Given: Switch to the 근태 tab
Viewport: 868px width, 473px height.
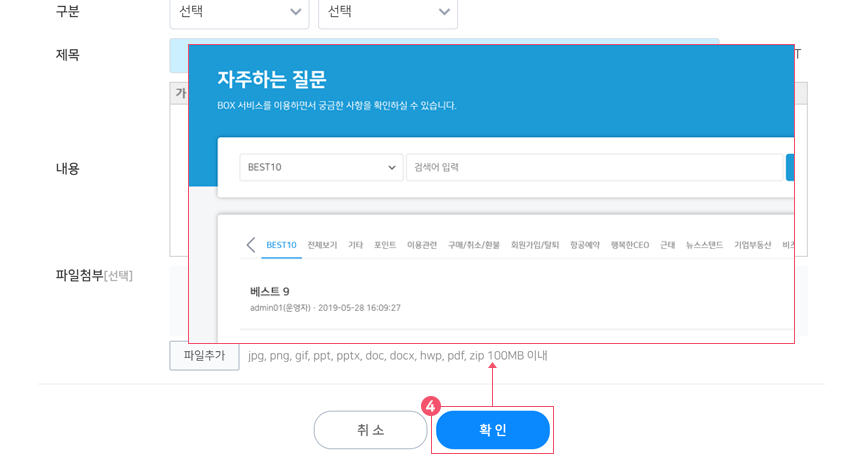Looking at the screenshot, I should (668, 245).
